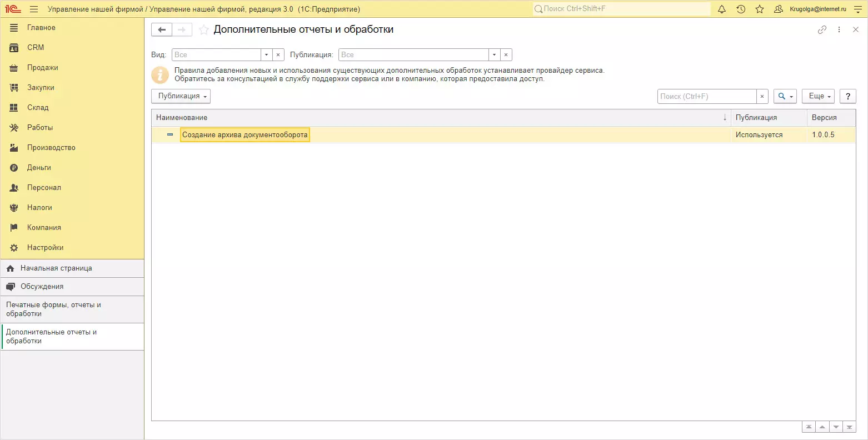Viewport: 868px width, 440px height.
Task: Click the version cell 1.0.0.5
Action: point(831,135)
